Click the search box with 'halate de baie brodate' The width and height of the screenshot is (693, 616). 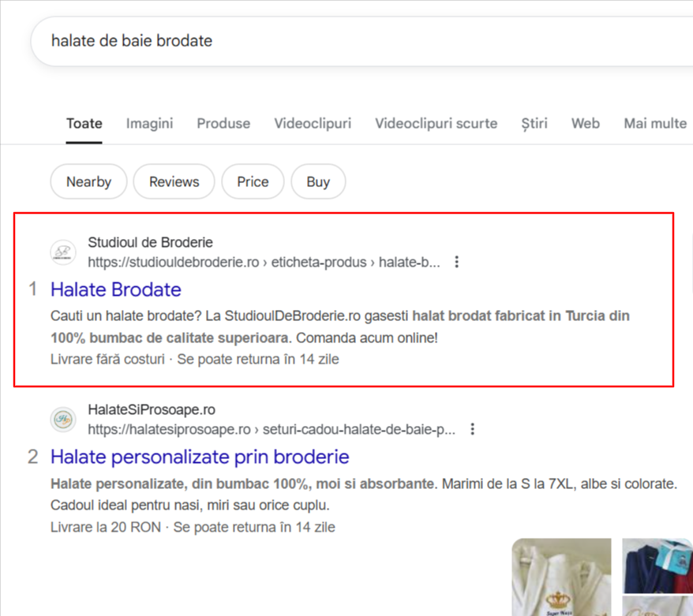[361, 41]
